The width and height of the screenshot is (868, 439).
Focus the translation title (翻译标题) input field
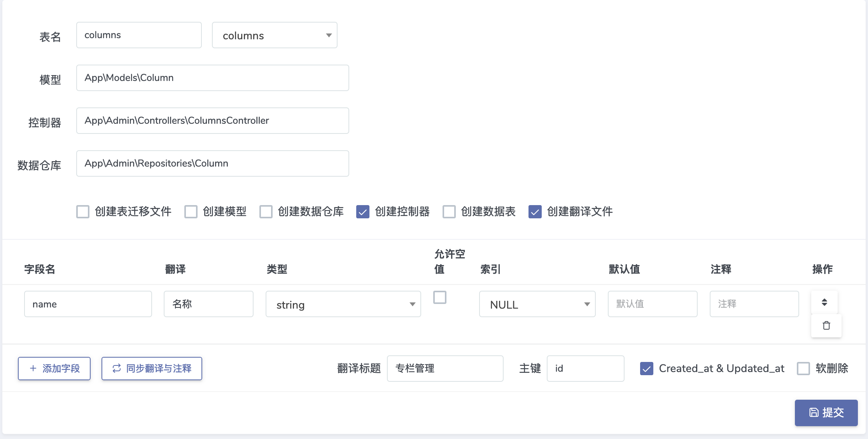(445, 368)
